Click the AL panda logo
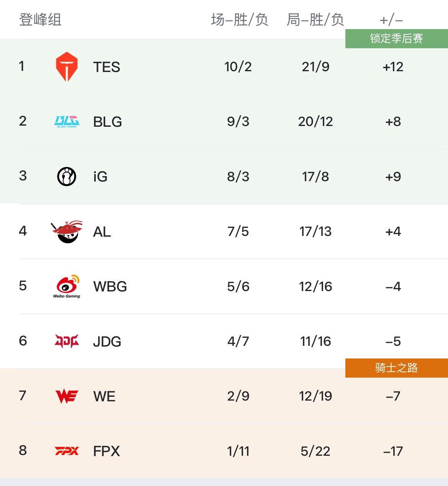 [67, 232]
